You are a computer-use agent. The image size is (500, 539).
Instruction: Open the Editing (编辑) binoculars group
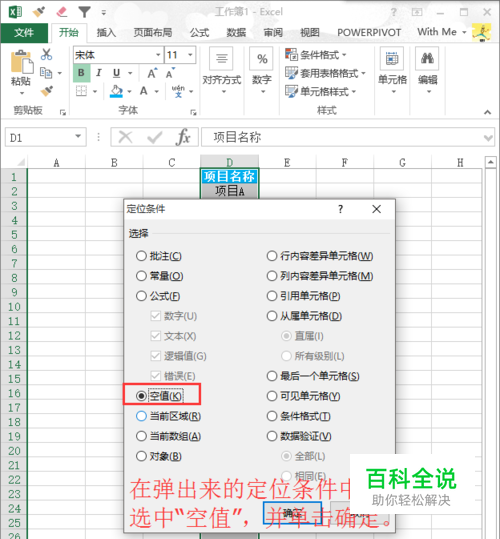[x=427, y=70]
